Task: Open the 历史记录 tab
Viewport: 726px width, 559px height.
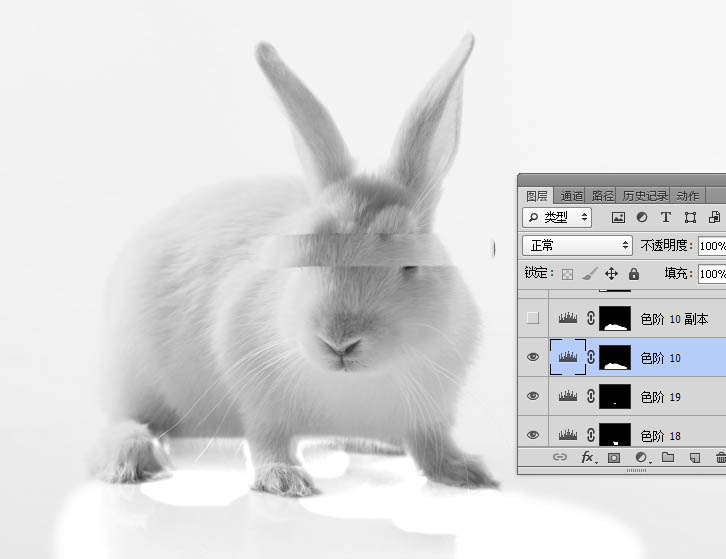Action: (645, 196)
